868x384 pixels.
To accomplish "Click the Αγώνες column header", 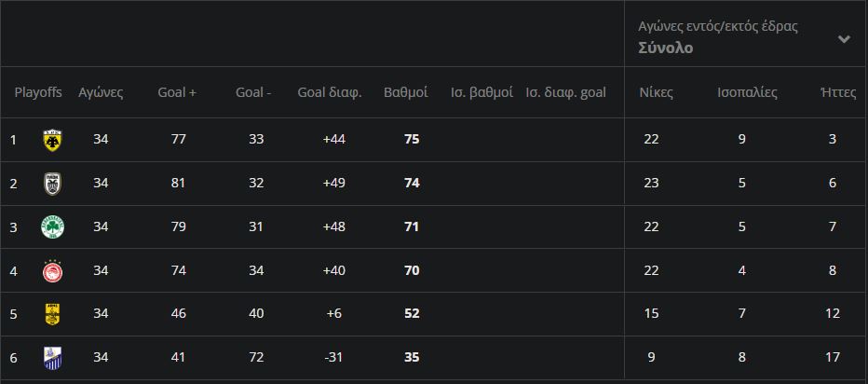I will pos(101,92).
